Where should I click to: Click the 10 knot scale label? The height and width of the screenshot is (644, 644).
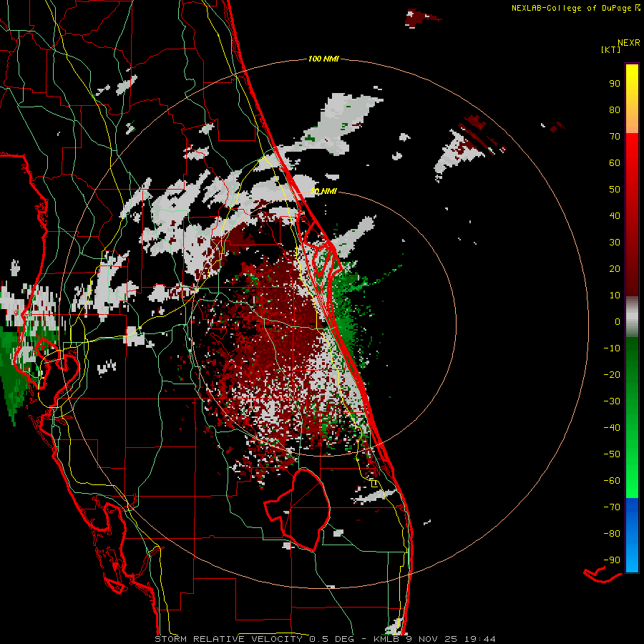615,296
